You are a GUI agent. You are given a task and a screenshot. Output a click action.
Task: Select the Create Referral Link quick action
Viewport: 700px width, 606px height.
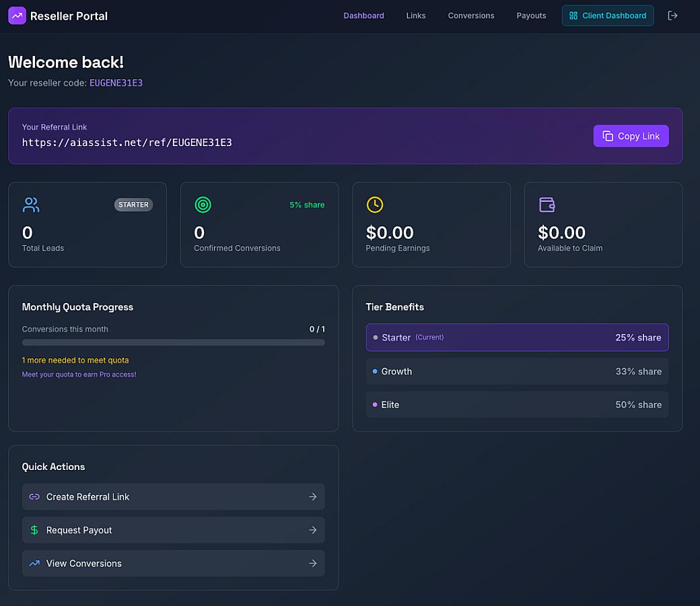click(x=173, y=497)
